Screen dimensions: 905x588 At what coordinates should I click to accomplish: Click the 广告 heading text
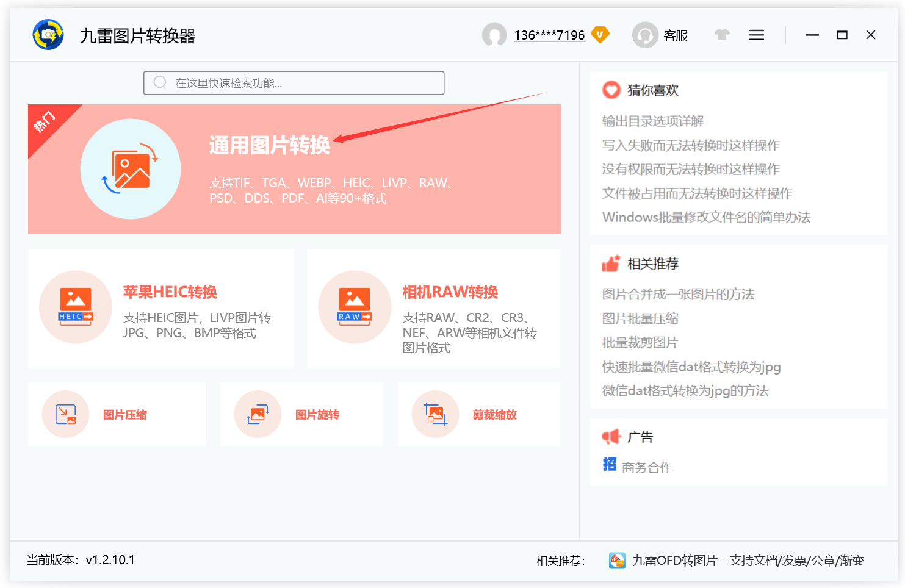[640, 437]
